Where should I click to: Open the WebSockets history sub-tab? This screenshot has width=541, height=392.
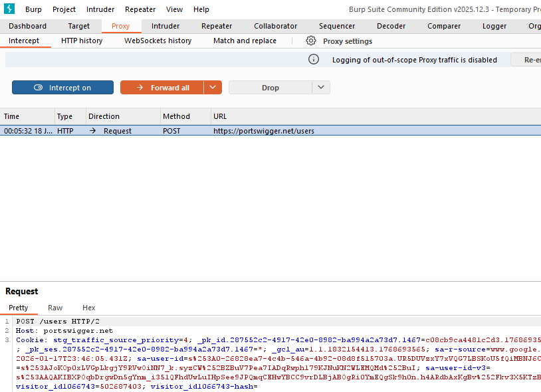pos(158,41)
